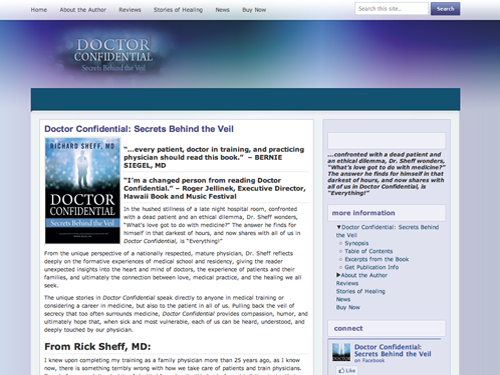Click the Bernie Siegel, MD quote text
Screen dimensions: 500x375
coord(214,157)
